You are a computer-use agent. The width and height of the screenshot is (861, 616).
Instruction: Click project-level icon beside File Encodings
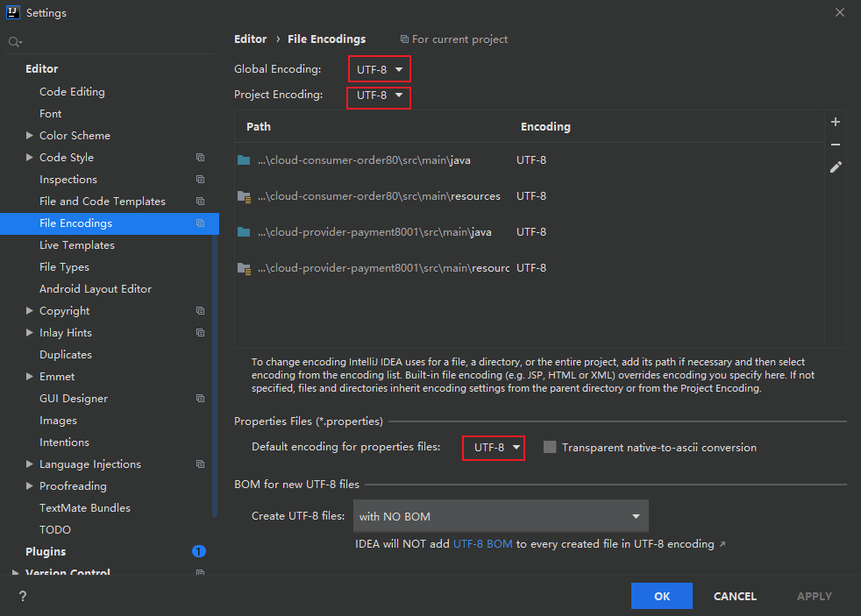click(x=201, y=223)
